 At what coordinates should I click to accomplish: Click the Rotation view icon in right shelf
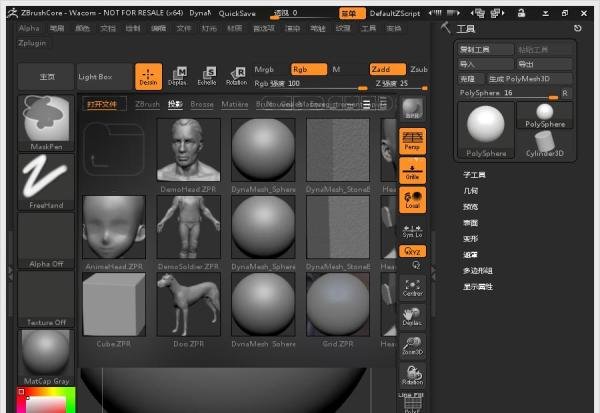click(412, 375)
